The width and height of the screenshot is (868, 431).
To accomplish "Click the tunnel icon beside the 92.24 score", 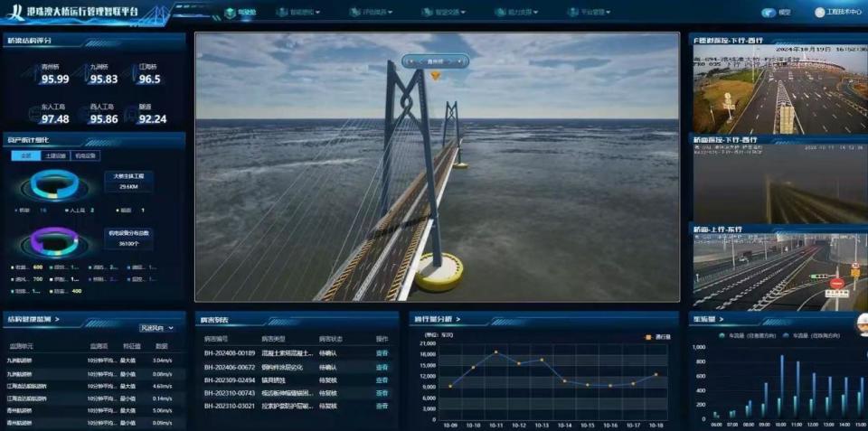I will pyautogui.click(x=130, y=115).
